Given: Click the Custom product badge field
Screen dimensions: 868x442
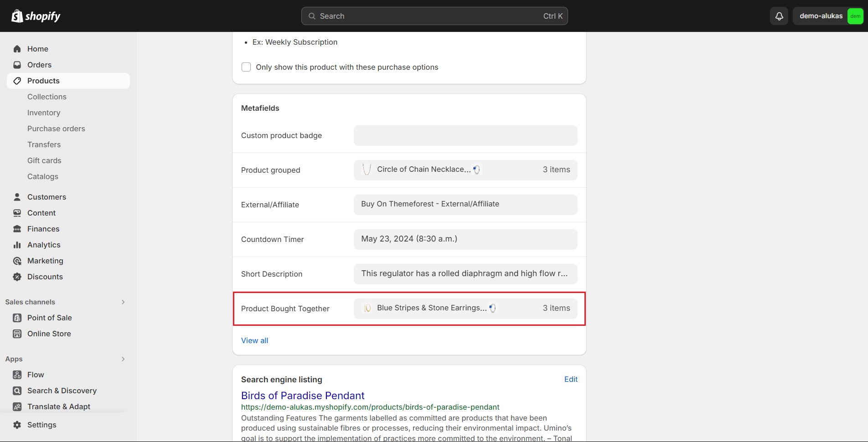Looking at the screenshot, I should (x=465, y=135).
